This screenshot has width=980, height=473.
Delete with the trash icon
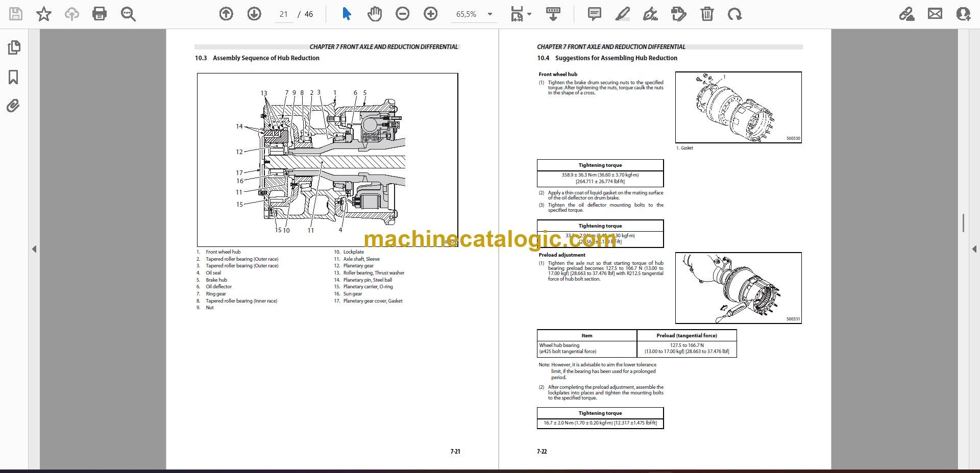(707, 14)
